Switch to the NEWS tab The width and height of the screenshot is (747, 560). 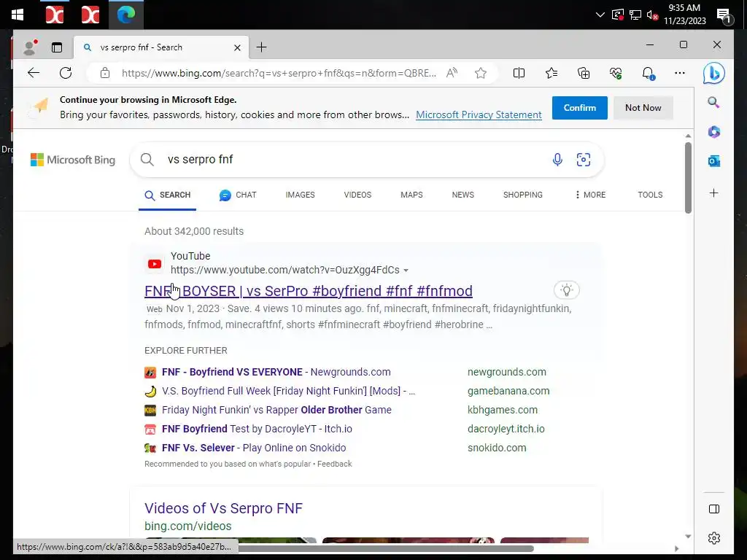(463, 195)
